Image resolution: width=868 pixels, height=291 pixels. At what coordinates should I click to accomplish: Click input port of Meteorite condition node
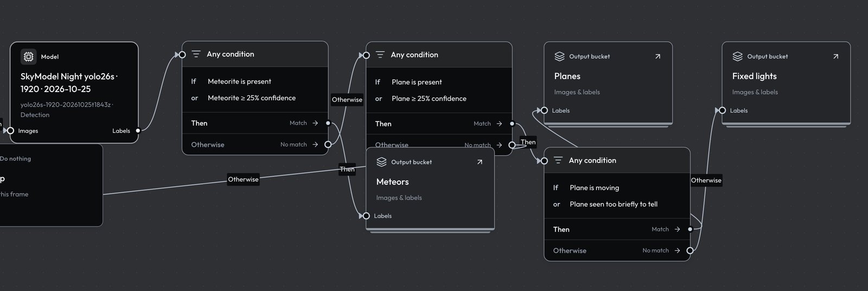tap(182, 55)
